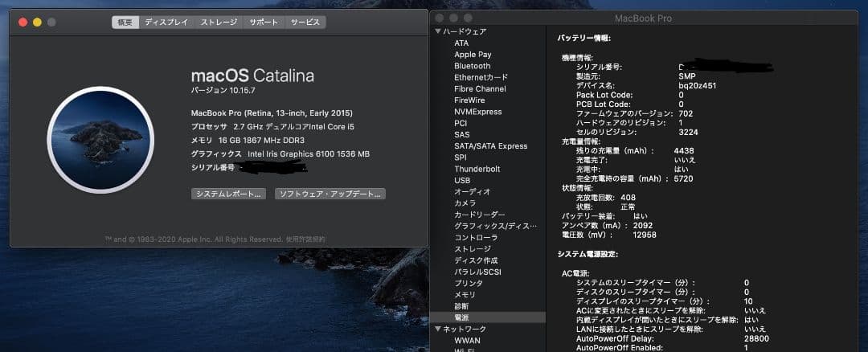
Task: Click the AutoPowerOff Delay value 28800
Action: coord(757,338)
